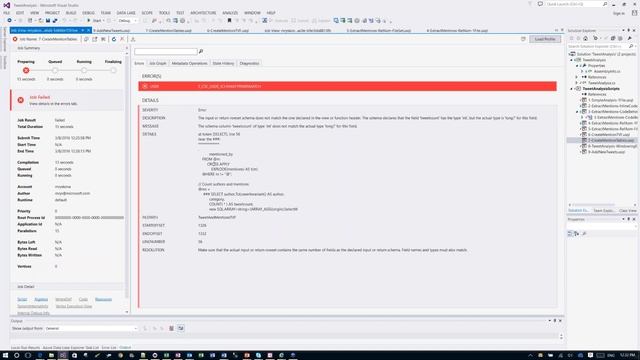Click the red USER error row
This screenshot has height=360, width=640.
(347, 86)
